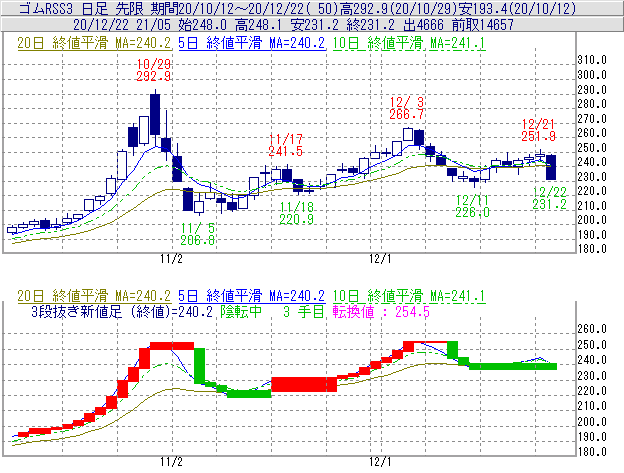The height and width of the screenshot is (473, 624).
Task: Click the 転換値 : 254.5 reversal value
Action: coord(381,311)
